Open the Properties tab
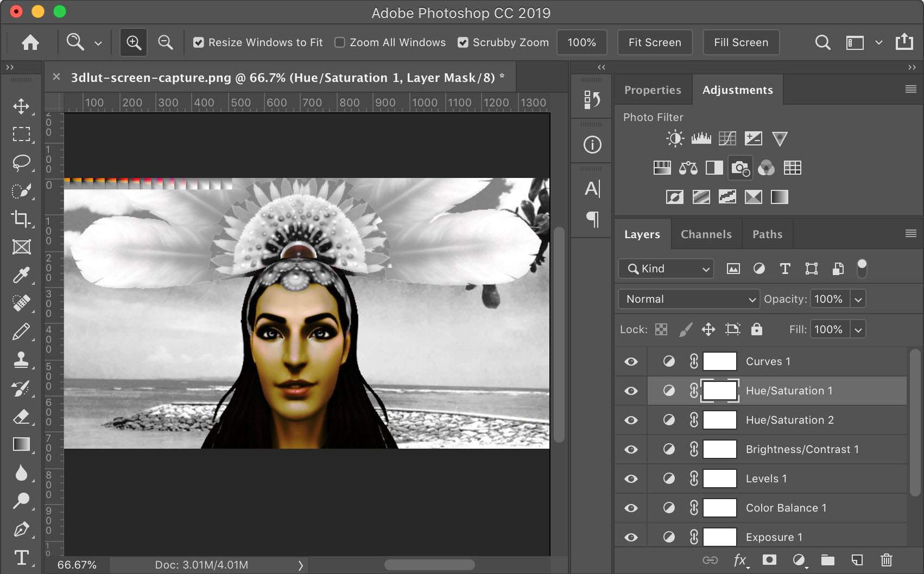Screen dimensions: 924x574 pyautogui.click(x=653, y=90)
